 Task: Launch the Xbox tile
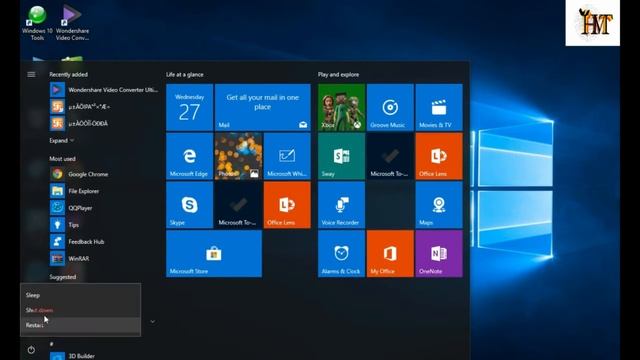(341, 107)
